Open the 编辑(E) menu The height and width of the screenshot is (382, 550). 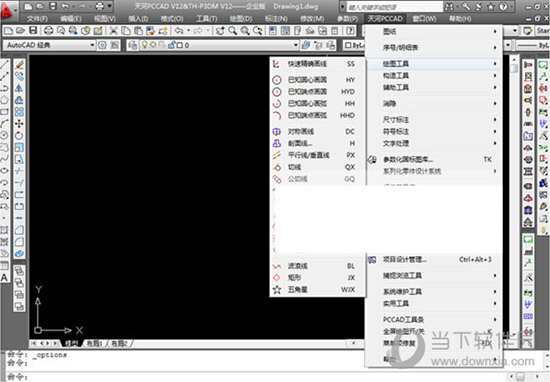click(x=71, y=19)
